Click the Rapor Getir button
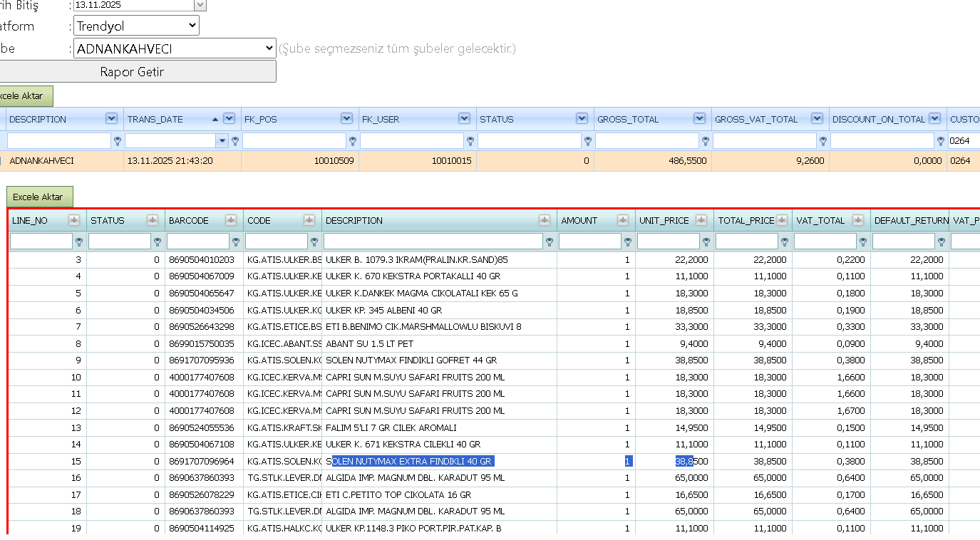The width and height of the screenshot is (980, 540). [133, 71]
